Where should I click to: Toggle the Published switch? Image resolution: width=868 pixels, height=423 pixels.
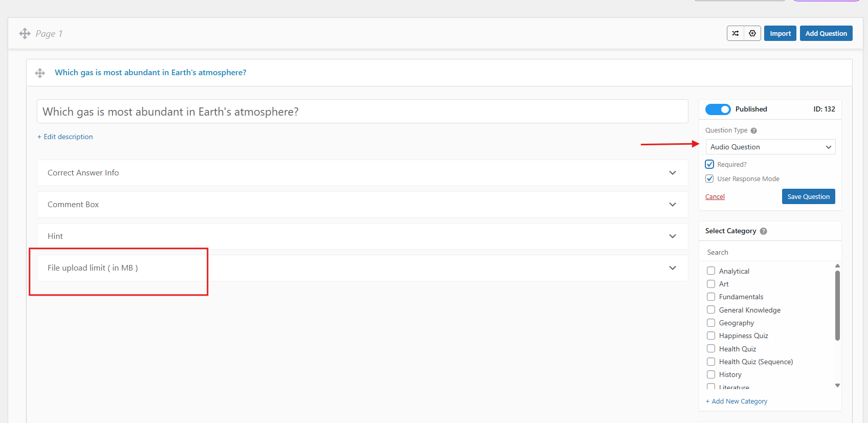click(x=718, y=109)
